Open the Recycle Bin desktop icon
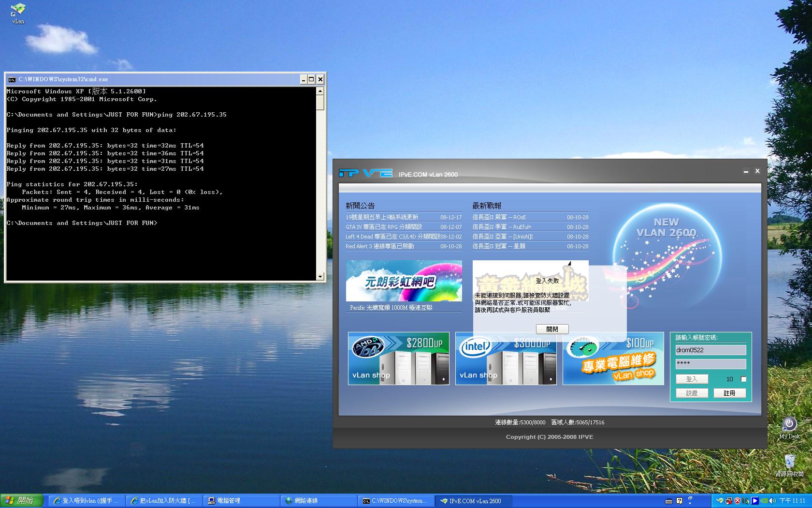This screenshot has width=812, height=508. [x=789, y=462]
